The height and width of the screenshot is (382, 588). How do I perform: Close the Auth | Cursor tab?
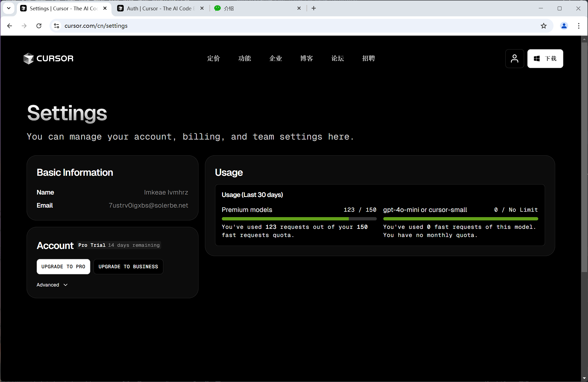202,8
